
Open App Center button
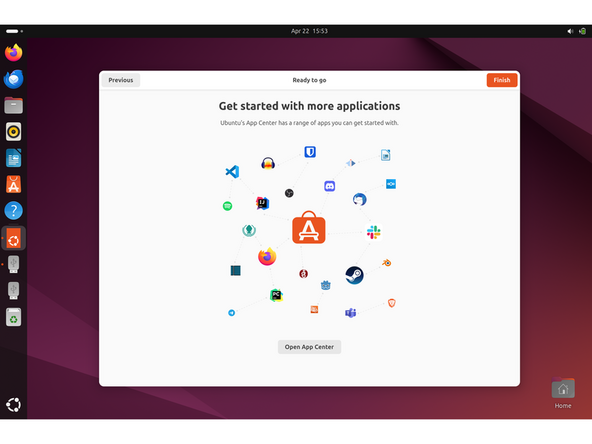click(x=309, y=347)
